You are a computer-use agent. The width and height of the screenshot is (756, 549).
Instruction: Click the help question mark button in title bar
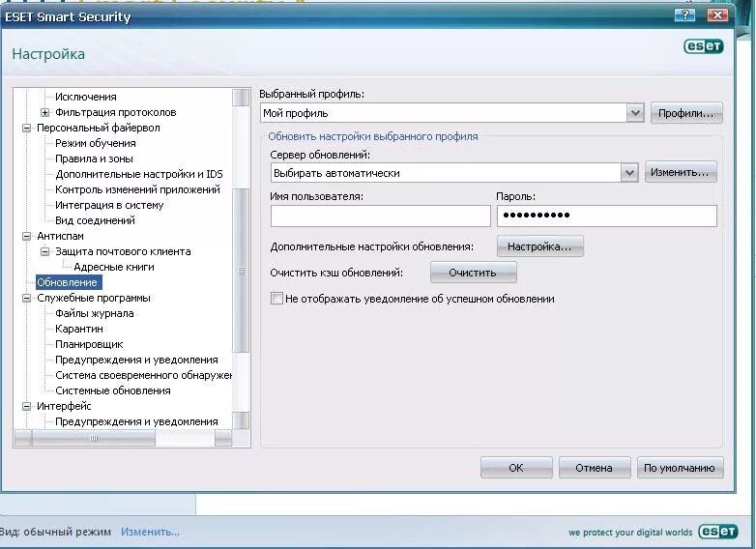(x=685, y=14)
